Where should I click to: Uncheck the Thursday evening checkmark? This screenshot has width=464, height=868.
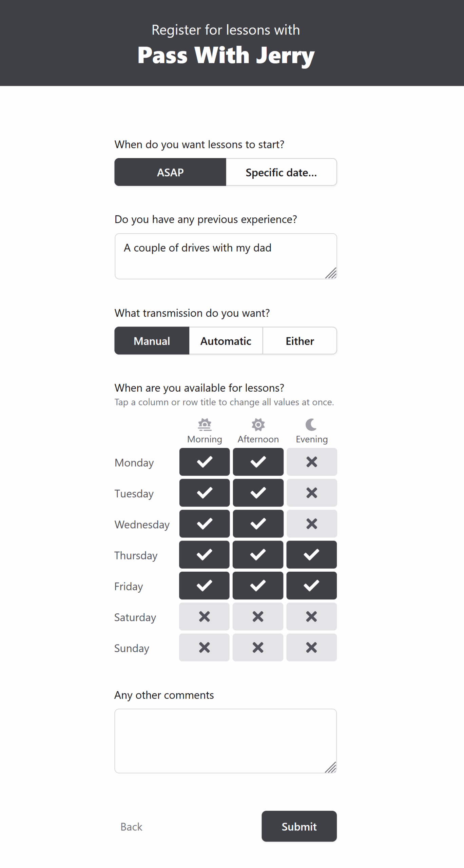click(x=311, y=555)
